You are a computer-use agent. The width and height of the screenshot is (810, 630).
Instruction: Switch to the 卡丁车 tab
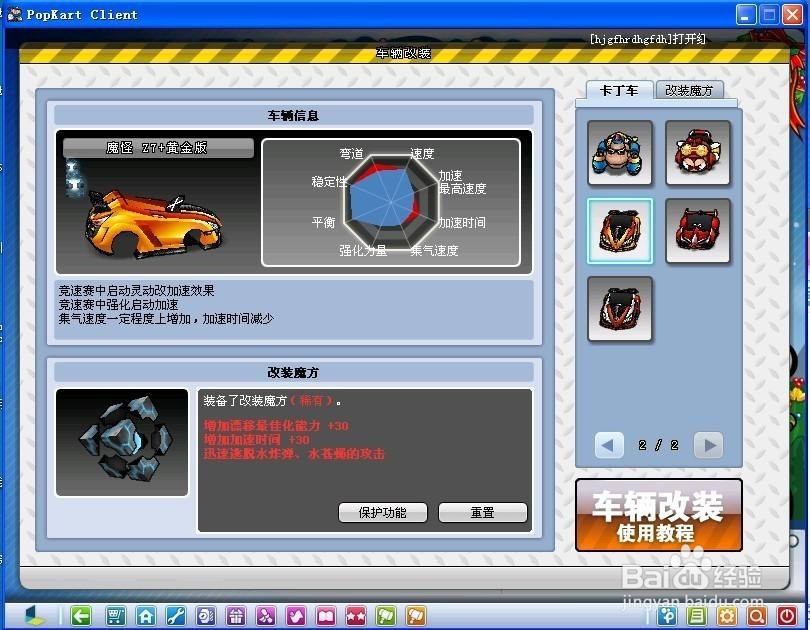pos(619,91)
